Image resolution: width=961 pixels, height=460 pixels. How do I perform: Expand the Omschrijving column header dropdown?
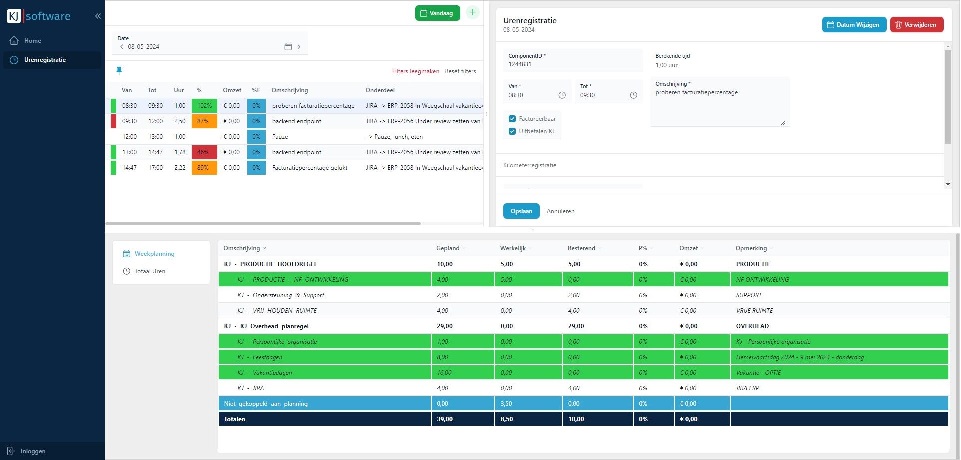(x=265, y=248)
